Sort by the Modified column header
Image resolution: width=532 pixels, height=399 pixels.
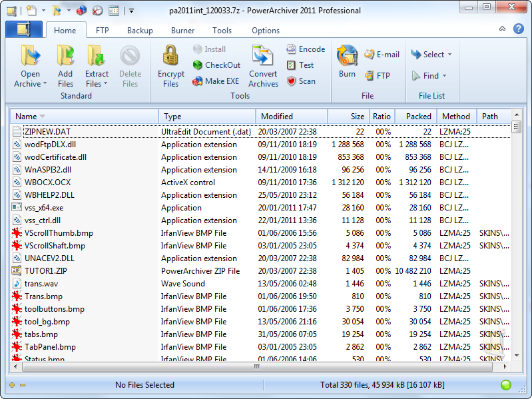tap(292, 117)
